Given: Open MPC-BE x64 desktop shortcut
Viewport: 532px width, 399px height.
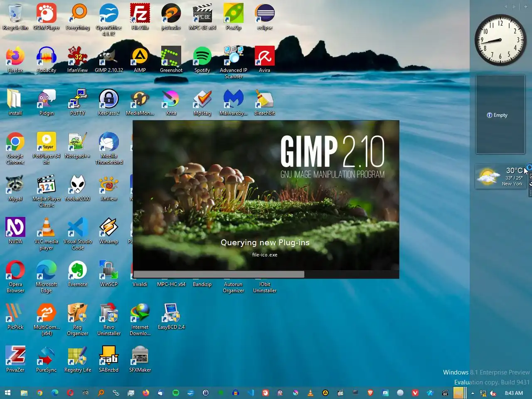Looking at the screenshot, I should pyautogui.click(x=202, y=17).
